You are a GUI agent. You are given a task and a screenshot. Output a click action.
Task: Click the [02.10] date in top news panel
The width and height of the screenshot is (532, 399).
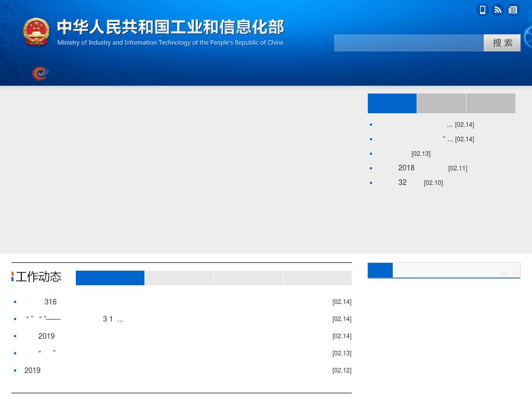433,182
